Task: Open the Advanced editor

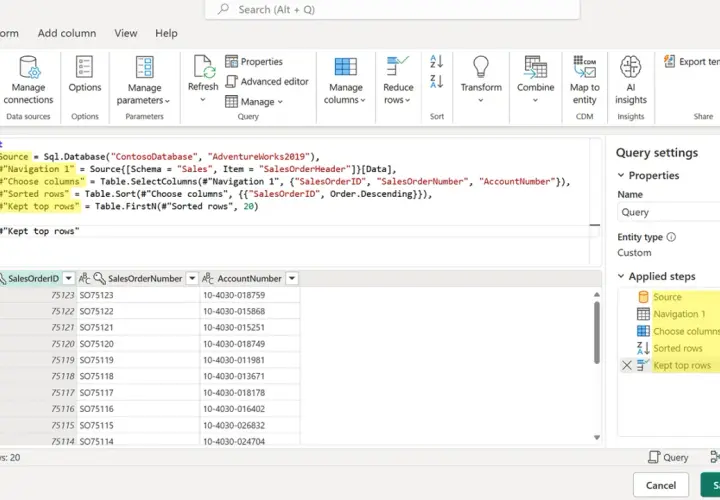Action: coord(267,81)
